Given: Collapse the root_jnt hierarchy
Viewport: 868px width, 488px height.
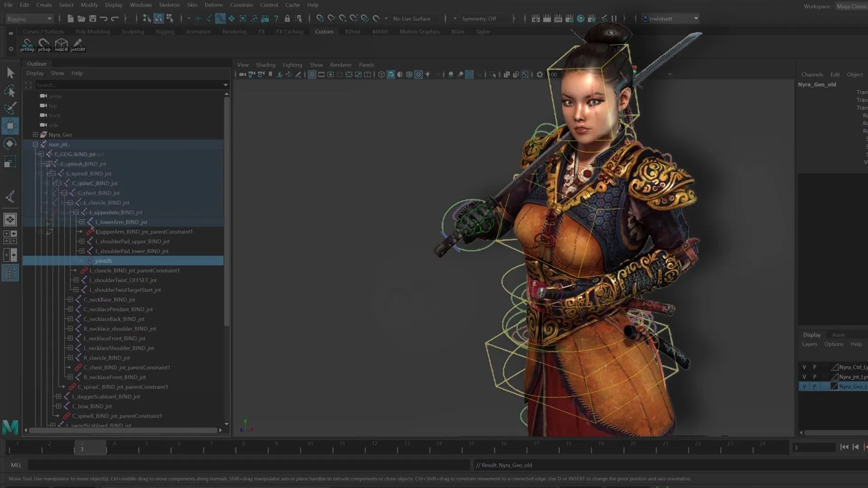Looking at the screenshot, I should click(35, 145).
